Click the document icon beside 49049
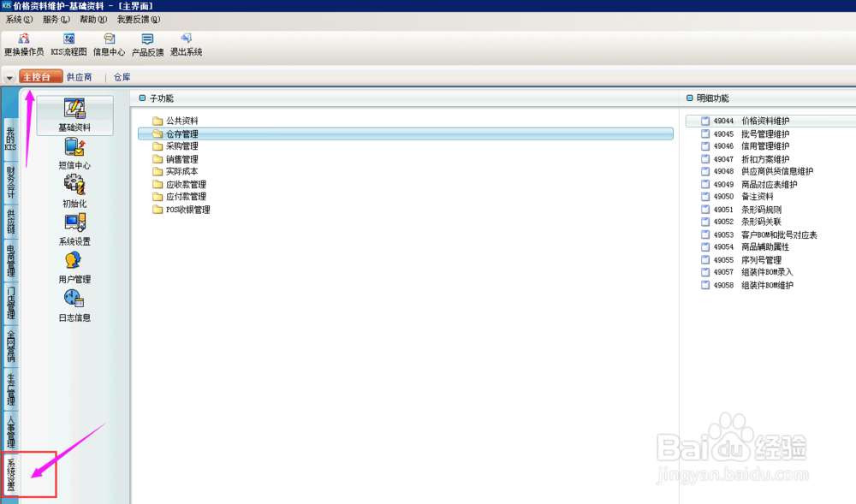The image size is (856, 504). tap(705, 184)
